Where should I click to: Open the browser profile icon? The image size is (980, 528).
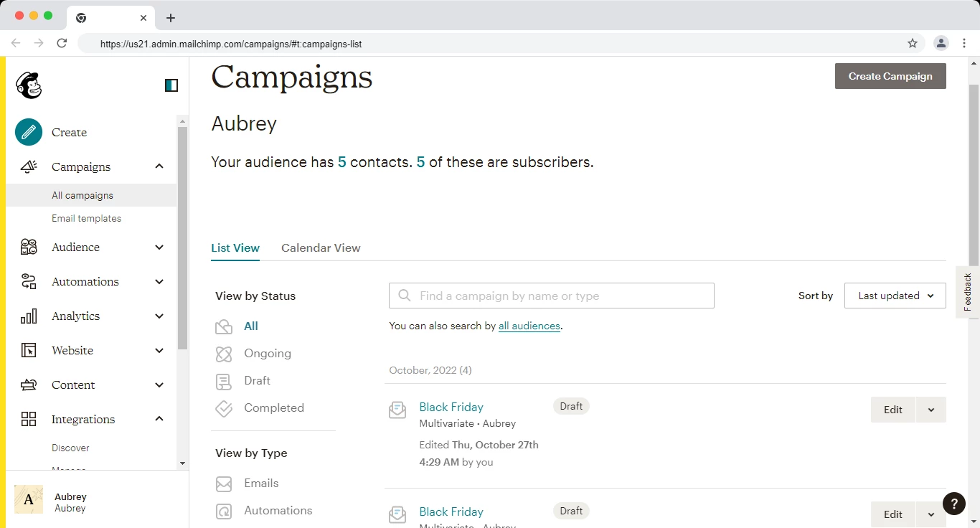(x=941, y=43)
